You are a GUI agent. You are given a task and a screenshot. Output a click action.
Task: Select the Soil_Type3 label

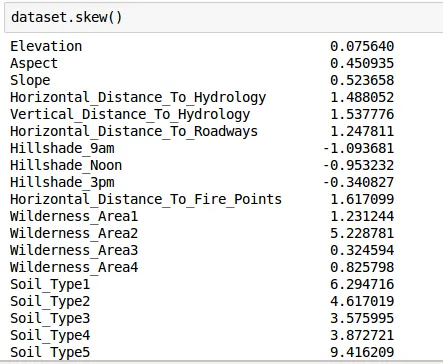coord(50,319)
